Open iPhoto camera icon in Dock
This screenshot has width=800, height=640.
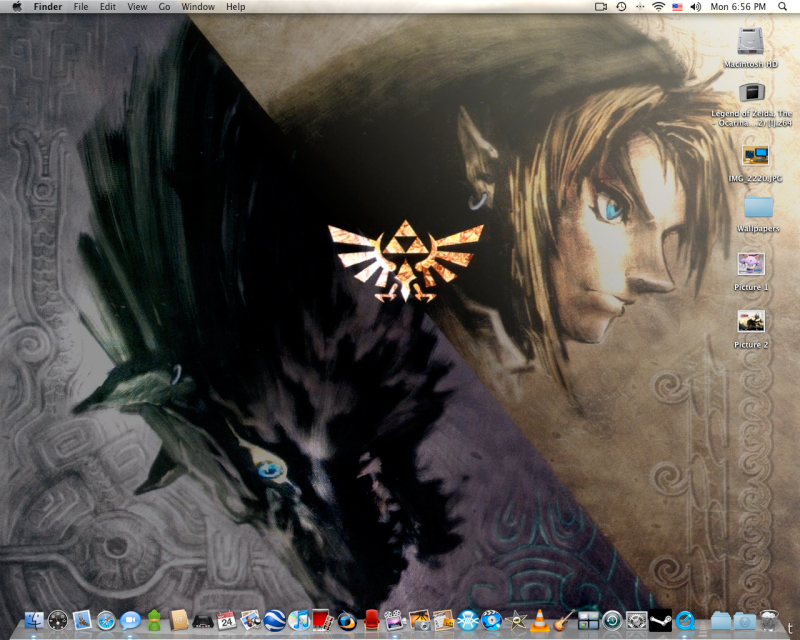pos(419,621)
